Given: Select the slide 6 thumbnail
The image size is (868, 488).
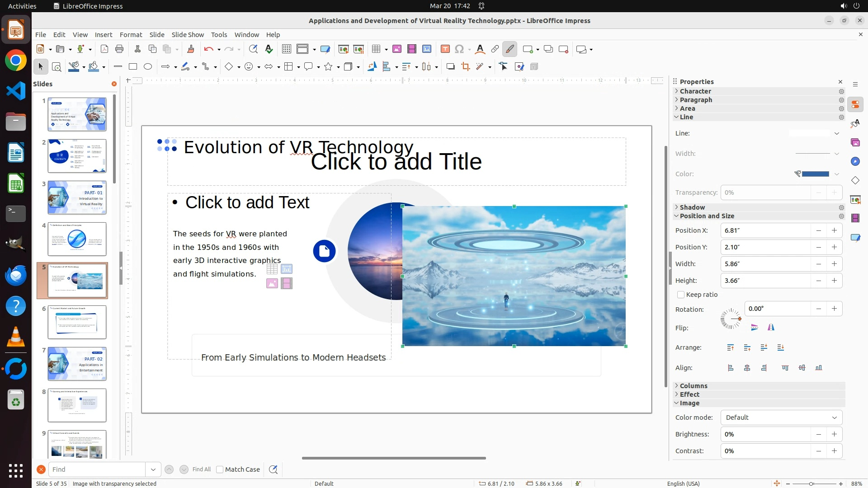Looking at the screenshot, I should coord(77,322).
